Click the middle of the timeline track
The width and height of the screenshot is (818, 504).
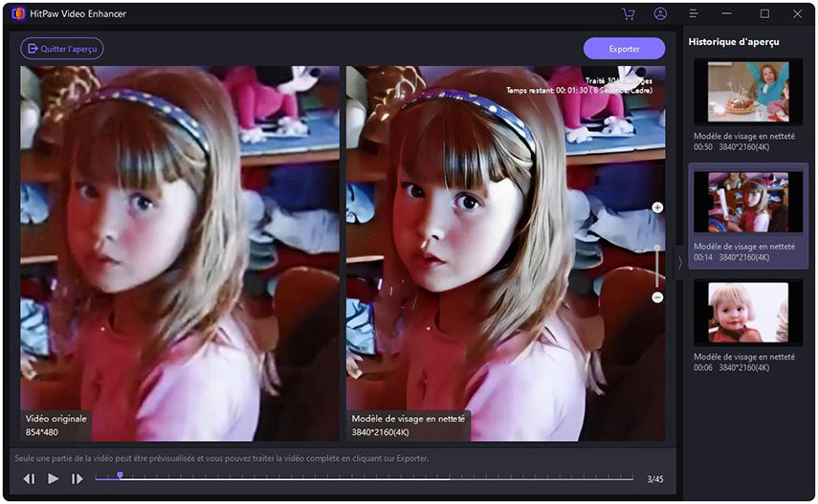pos(364,478)
